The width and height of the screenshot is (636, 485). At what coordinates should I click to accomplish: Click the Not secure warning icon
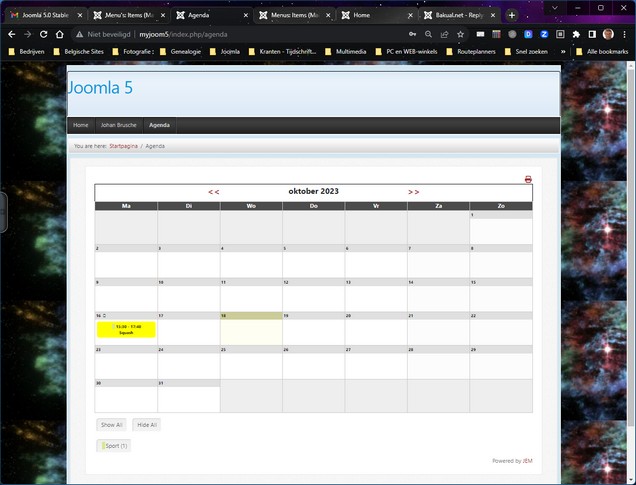(80, 34)
